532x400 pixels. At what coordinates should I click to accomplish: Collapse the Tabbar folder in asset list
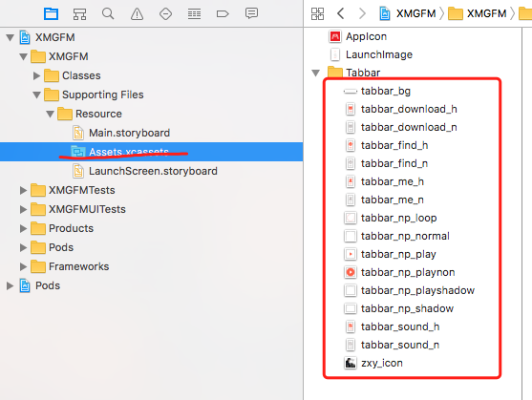click(x=316, y=73)
